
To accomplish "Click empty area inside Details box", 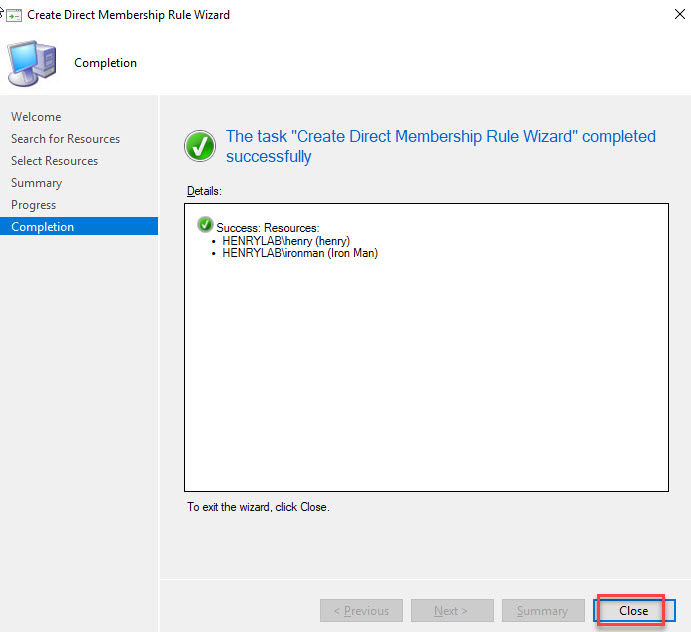I will pos(425,380).
